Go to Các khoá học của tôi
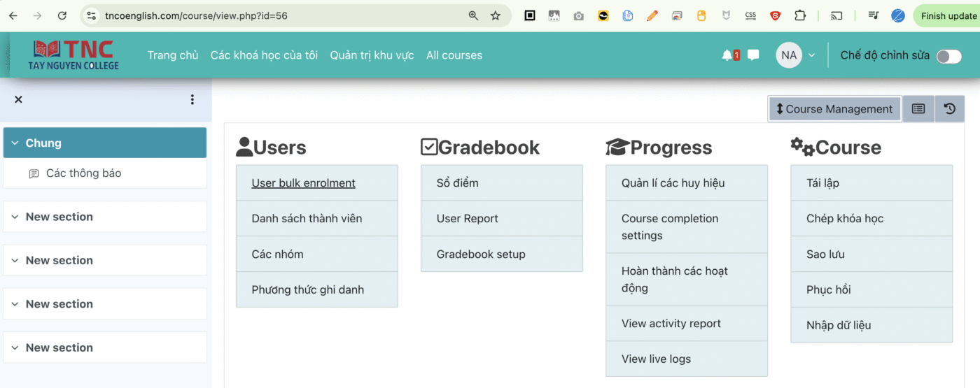980x388 pixels. [x=264, y=55]
